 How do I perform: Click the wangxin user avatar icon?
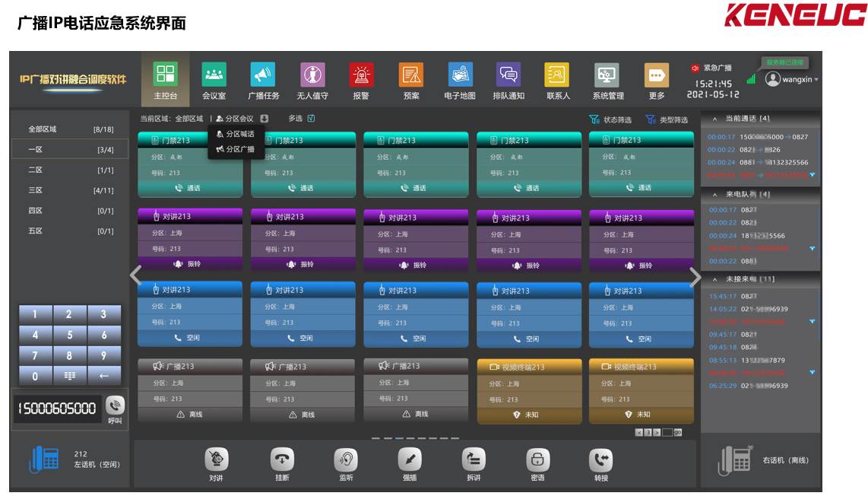(772, 79)
